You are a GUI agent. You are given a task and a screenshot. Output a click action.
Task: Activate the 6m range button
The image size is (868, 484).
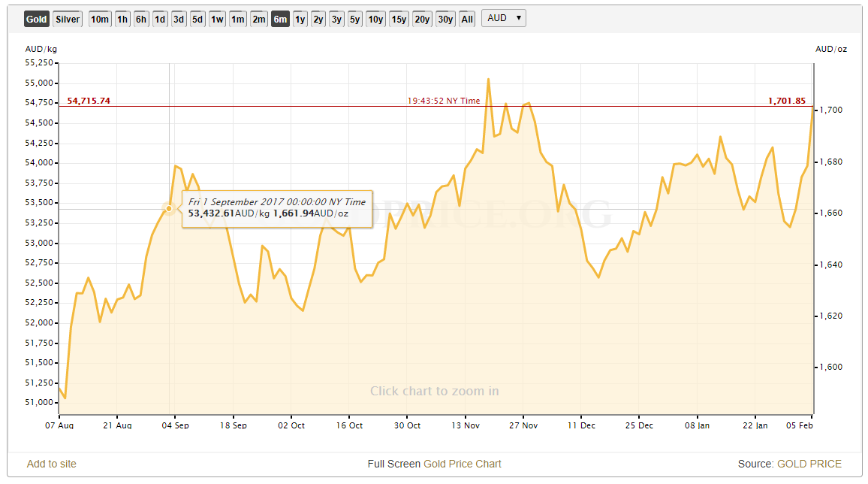click(x=280, y=19)
